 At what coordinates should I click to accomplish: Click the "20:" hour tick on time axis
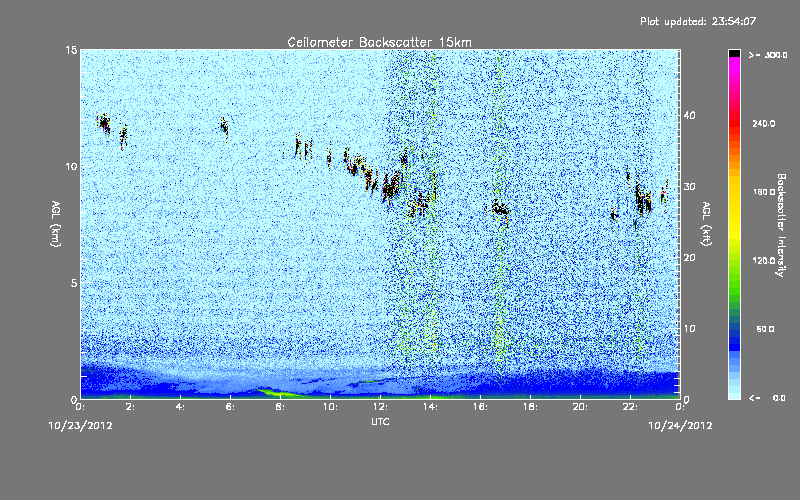(x=580, y=407)
